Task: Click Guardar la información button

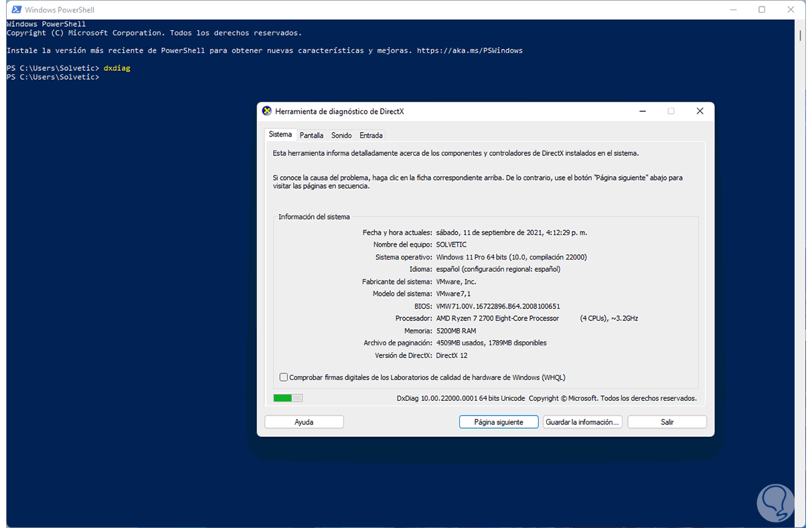Action: point(582,422)
